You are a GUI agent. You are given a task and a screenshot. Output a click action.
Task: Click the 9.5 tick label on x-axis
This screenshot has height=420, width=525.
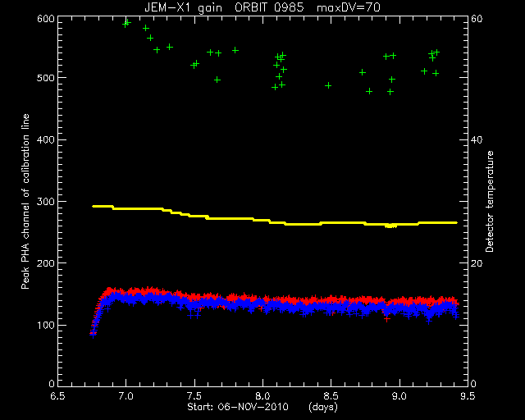tap(468, 396)
